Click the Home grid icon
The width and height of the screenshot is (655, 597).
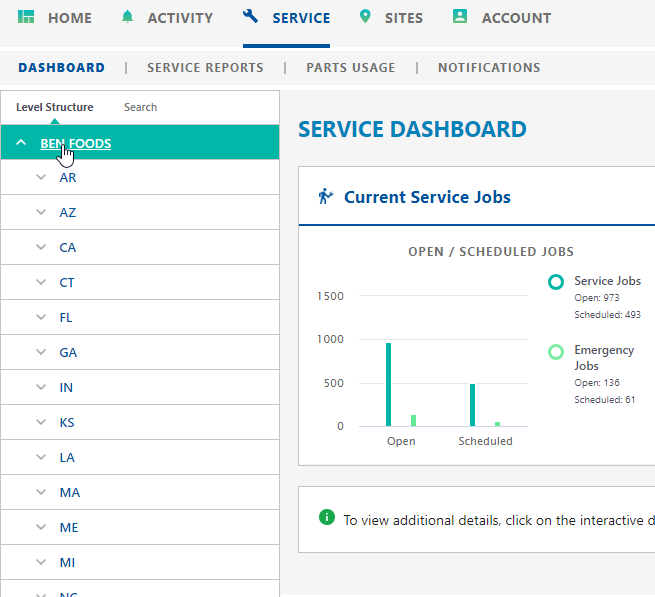point(27,17)
